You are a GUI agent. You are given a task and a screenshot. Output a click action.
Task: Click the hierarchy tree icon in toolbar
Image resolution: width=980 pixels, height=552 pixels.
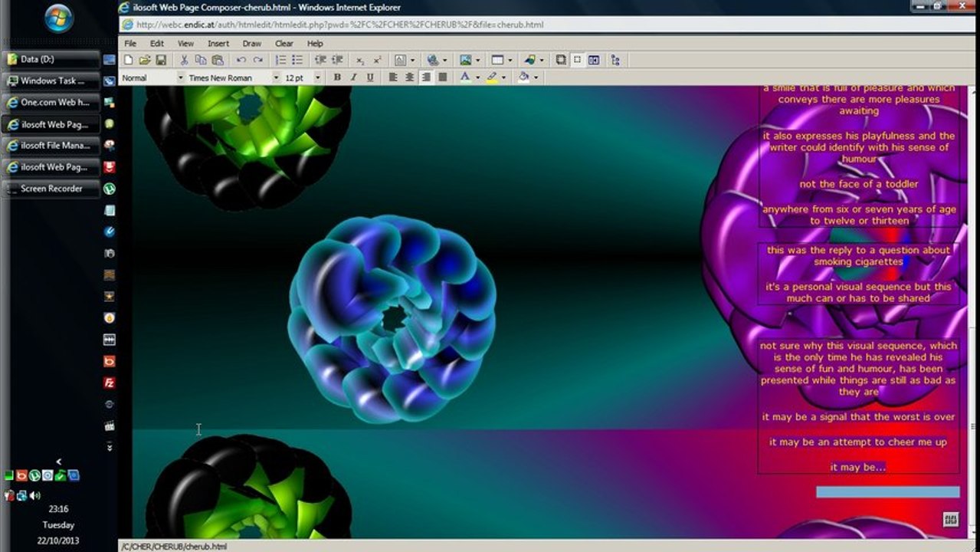pyautogui.click(x=615, y=60)
